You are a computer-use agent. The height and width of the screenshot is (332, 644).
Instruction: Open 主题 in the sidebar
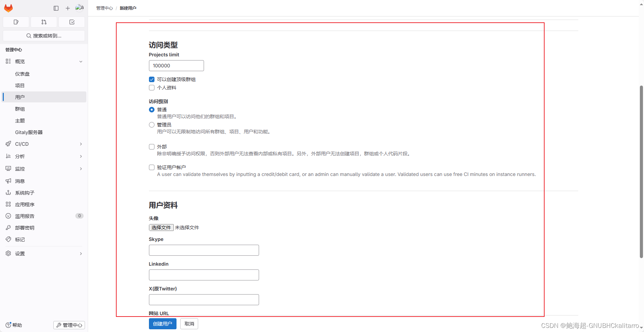point(44,121)
